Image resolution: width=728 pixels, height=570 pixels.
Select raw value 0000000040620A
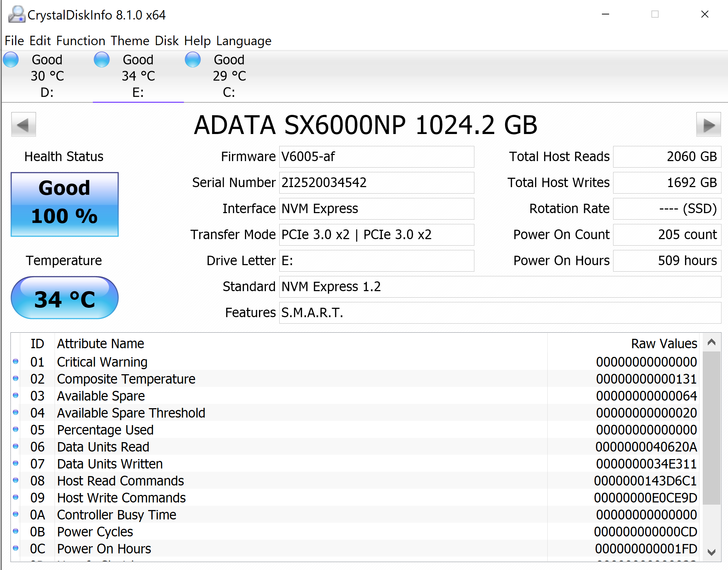pos(646,447)
